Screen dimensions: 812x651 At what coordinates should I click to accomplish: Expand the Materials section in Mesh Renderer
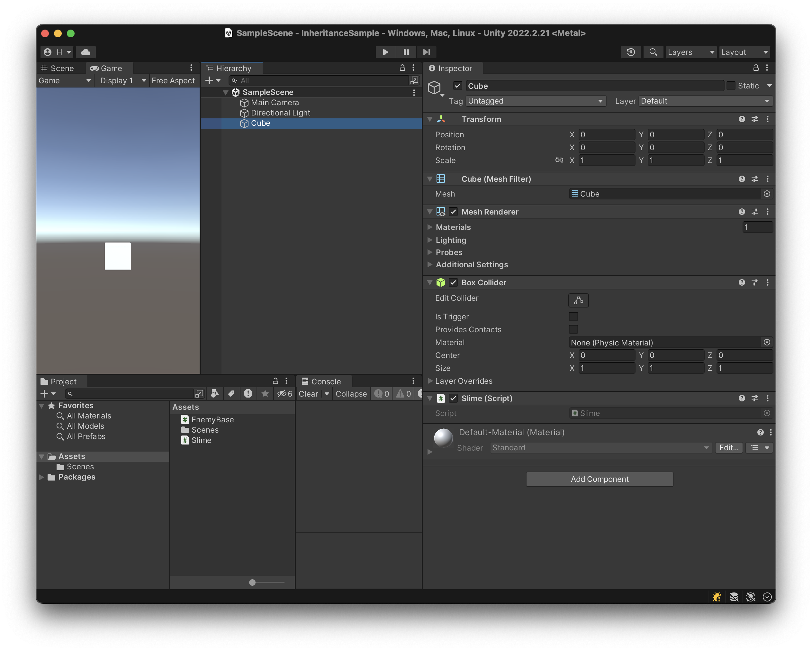(430, 227)
